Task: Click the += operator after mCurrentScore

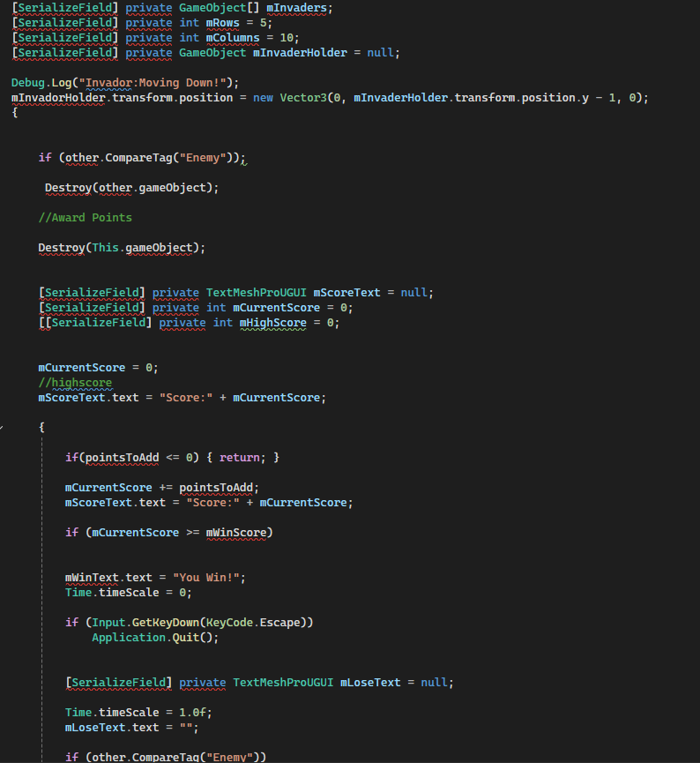Action: [x=166, y=488]
